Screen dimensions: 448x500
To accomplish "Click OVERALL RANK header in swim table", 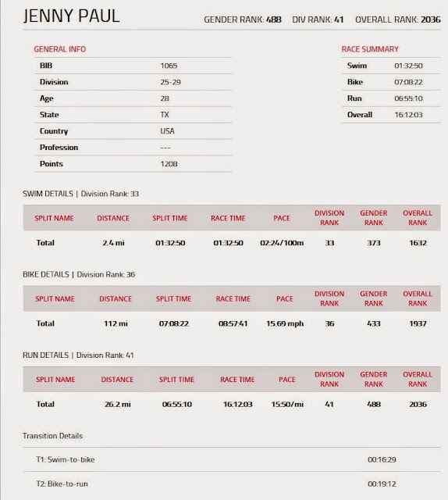I will tap(418, 218).
